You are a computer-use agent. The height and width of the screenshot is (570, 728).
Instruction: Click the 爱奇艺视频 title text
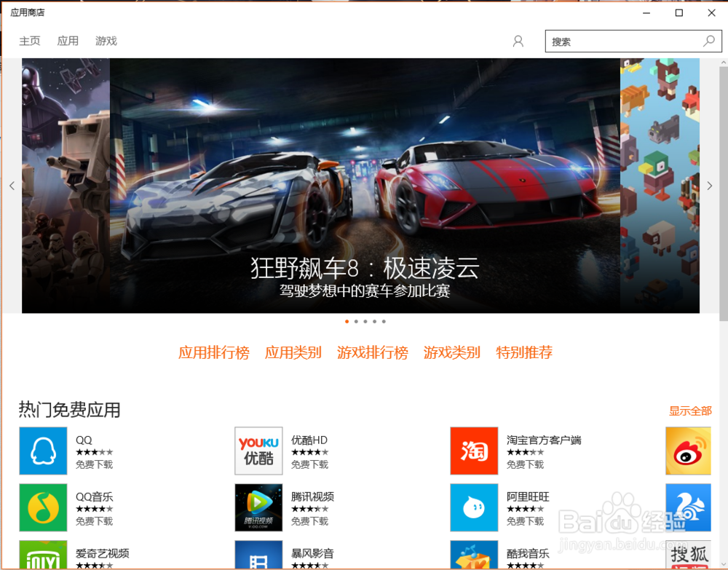pos(103,553)
